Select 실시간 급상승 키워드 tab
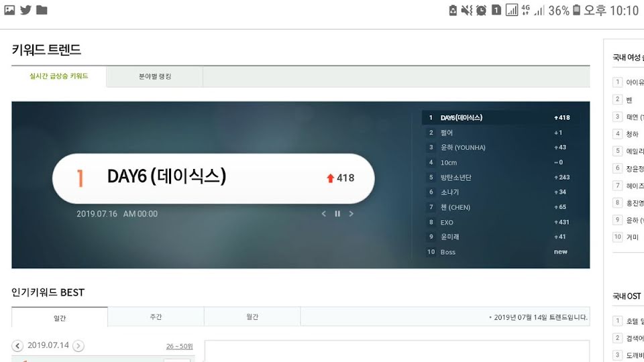The height and width of the screenshot is (362, 644). tap(59, 76)
